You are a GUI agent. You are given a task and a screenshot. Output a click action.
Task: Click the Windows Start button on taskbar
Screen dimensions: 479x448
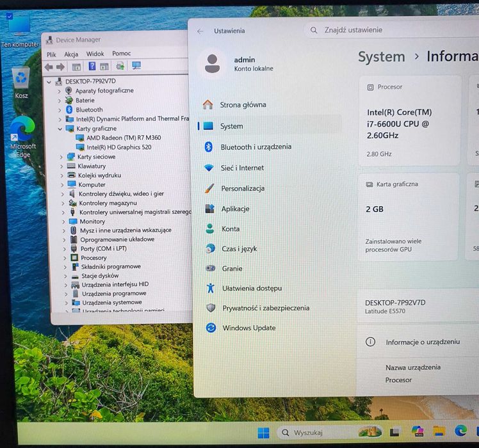(263, 433)
